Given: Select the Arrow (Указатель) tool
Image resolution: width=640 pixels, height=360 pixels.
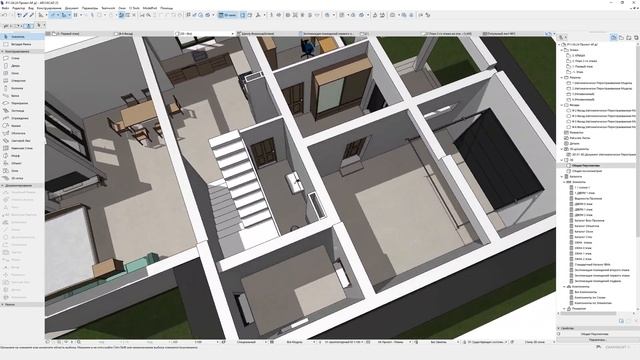Looking at the screenshot, I should (x=22, y=37).
